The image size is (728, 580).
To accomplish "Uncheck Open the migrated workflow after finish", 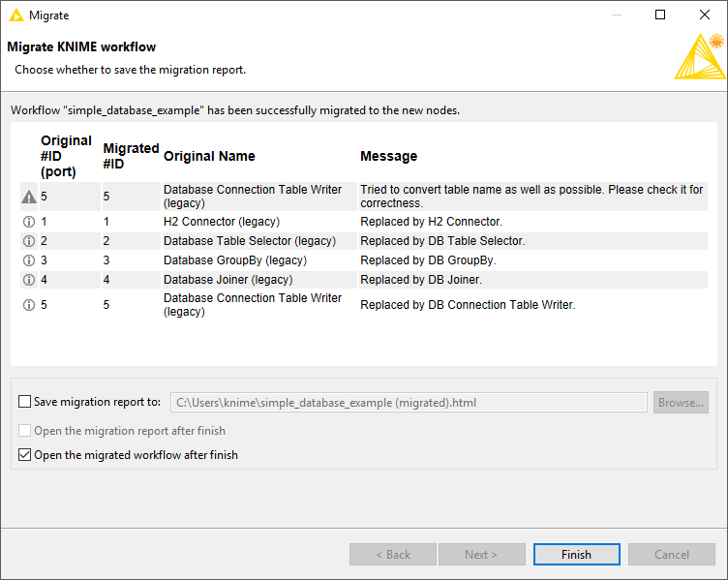I will point(24,455).
